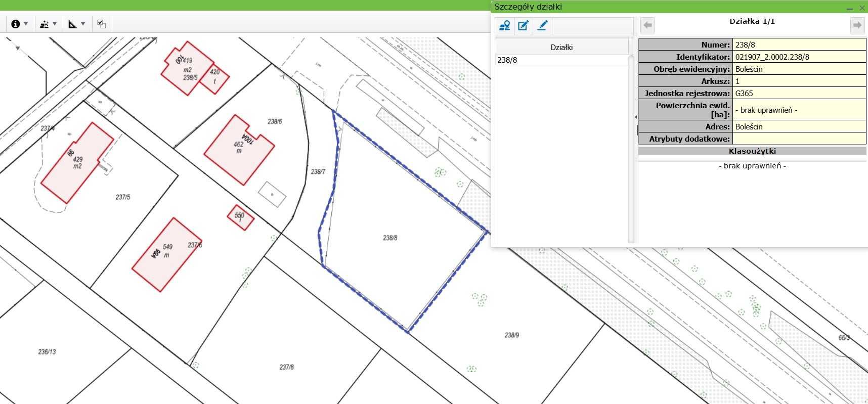Click parcel label 237/8 on the map
This screenshot has height=404, width=868.
[x=286, y=367]
